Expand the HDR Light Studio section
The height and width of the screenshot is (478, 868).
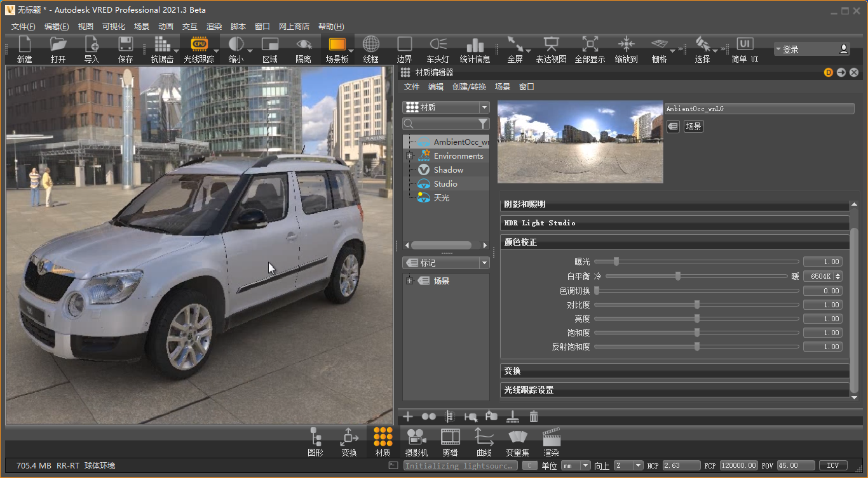coord(675,223)
